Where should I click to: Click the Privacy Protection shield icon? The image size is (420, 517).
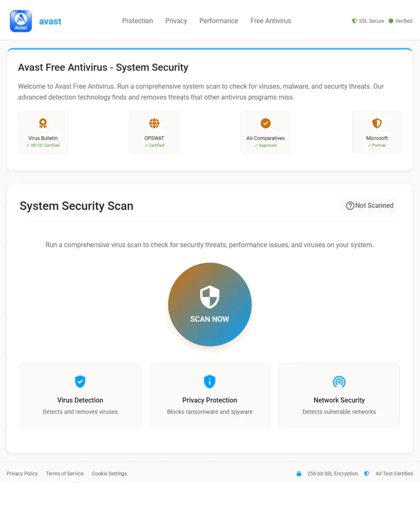tap(210, 382)
